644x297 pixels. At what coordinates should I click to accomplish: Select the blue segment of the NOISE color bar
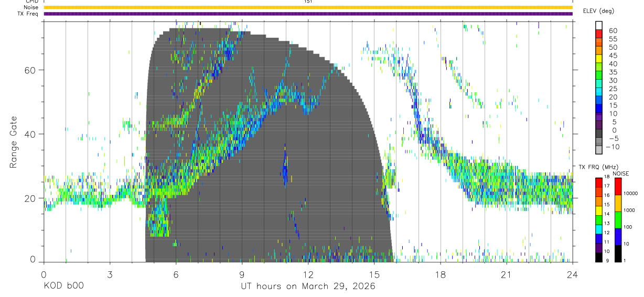[x=618, y=237]
